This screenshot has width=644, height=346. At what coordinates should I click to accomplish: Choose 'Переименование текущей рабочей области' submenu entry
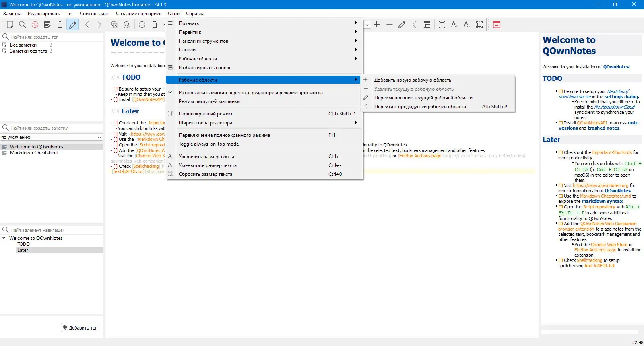tap(438, 98)
